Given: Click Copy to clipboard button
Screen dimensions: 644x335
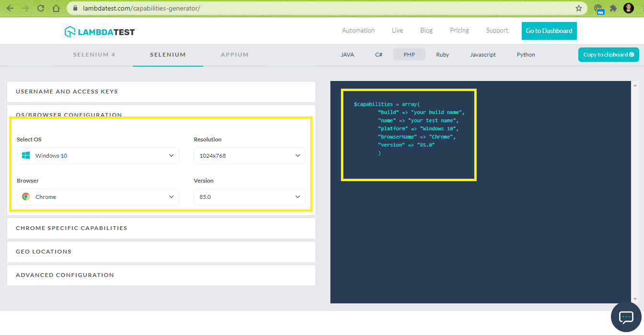Looking at the screenshot, I should [608, 55].
